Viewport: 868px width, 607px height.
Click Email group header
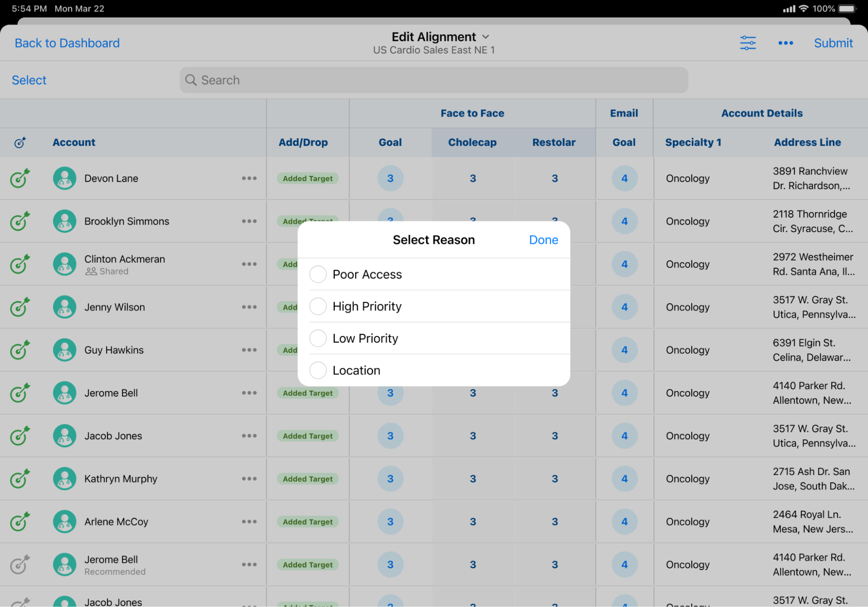pos(624,113)
